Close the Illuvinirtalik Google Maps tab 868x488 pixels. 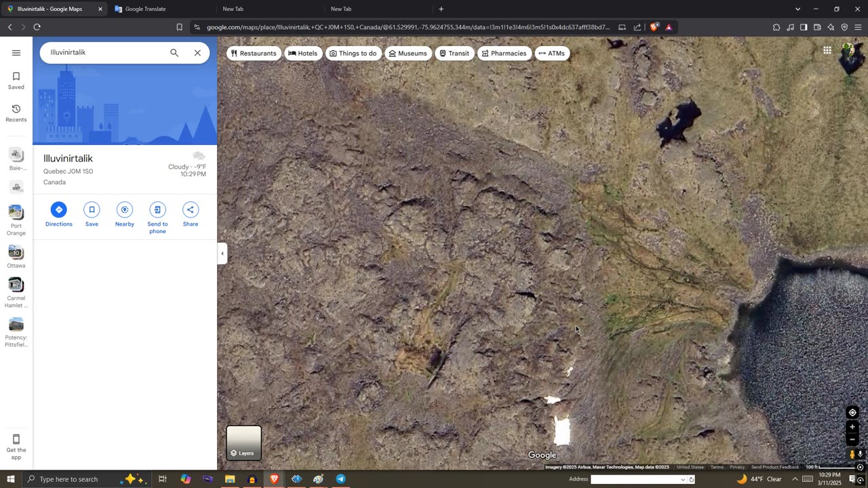[100, 9]
